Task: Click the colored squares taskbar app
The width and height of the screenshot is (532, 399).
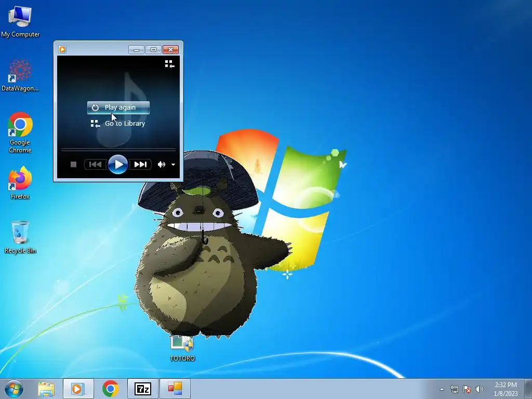Action: coord(175,389)
